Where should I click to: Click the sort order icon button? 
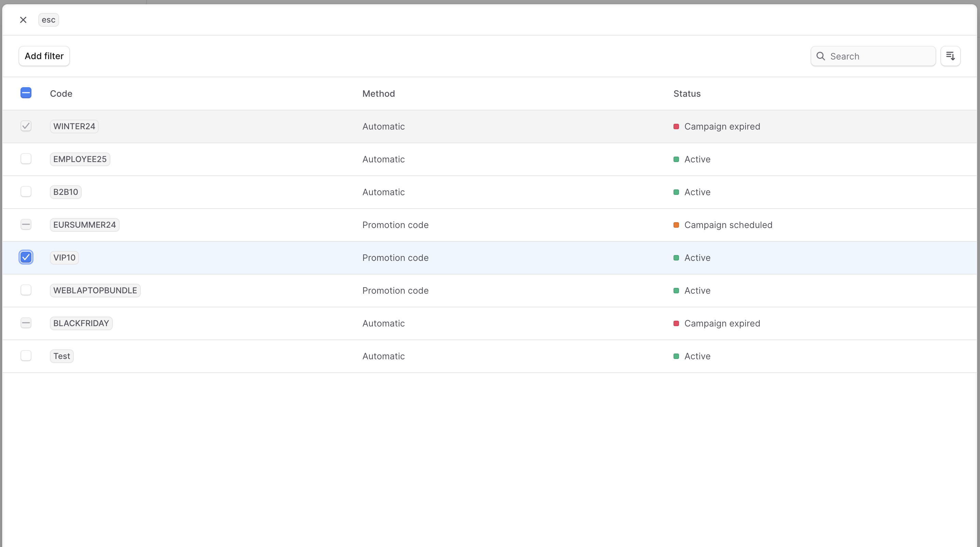(x=950, y=56)
